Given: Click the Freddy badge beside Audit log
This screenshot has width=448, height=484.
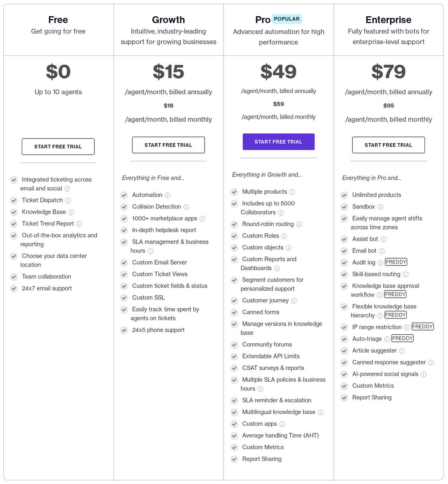Looking at the screenshot, I should 396,262.
